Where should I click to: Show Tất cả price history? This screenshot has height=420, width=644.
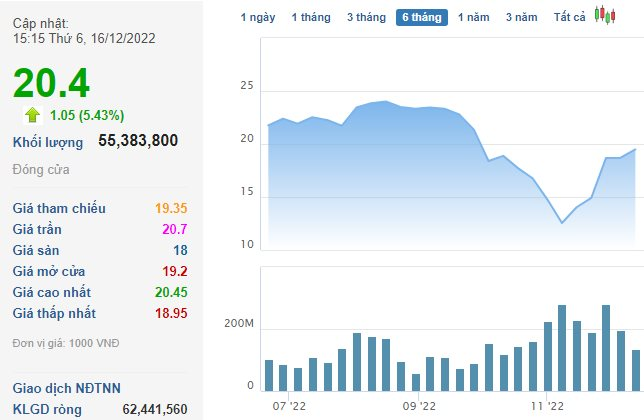click(569, 17)
